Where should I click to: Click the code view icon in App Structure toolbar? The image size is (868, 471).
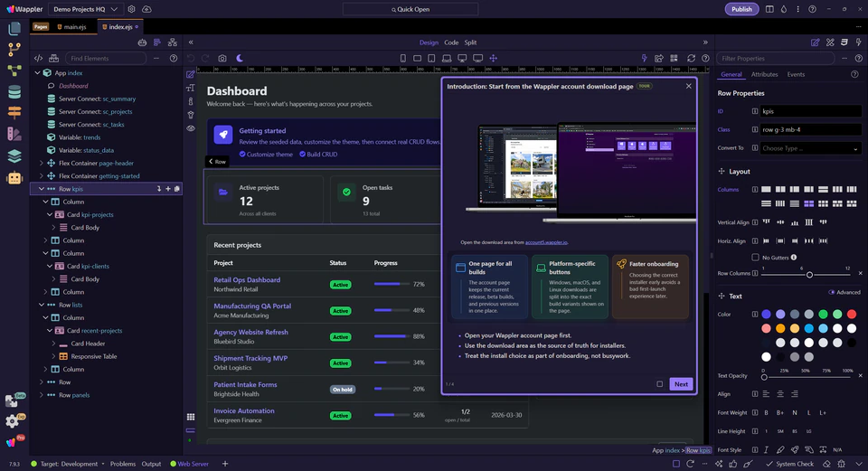(38, 58)
